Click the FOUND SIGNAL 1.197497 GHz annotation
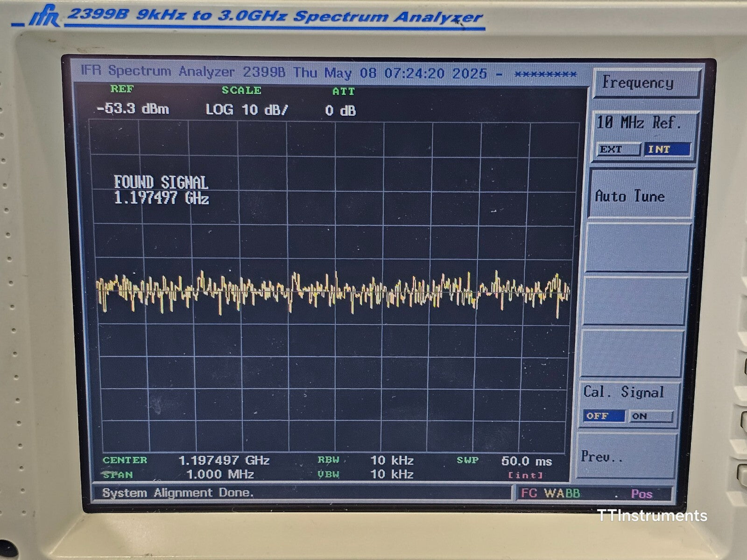 point(162,189)
